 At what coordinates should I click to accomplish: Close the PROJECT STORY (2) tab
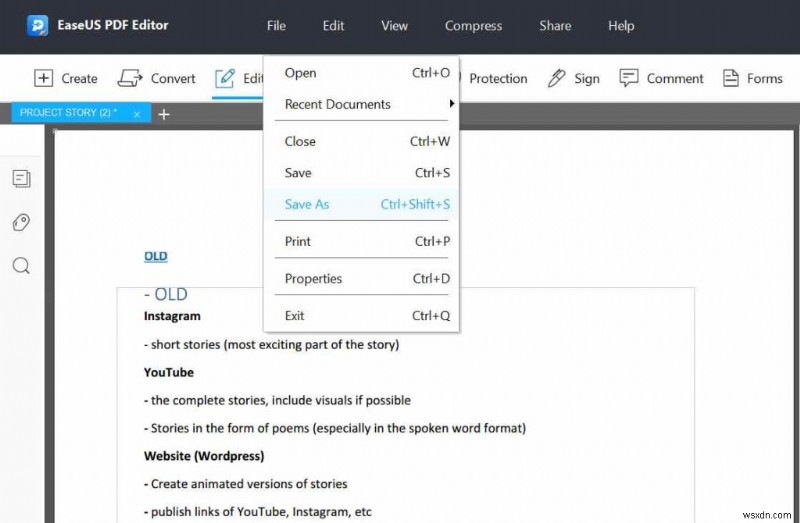pyautogui.click(x=137, y=114)
